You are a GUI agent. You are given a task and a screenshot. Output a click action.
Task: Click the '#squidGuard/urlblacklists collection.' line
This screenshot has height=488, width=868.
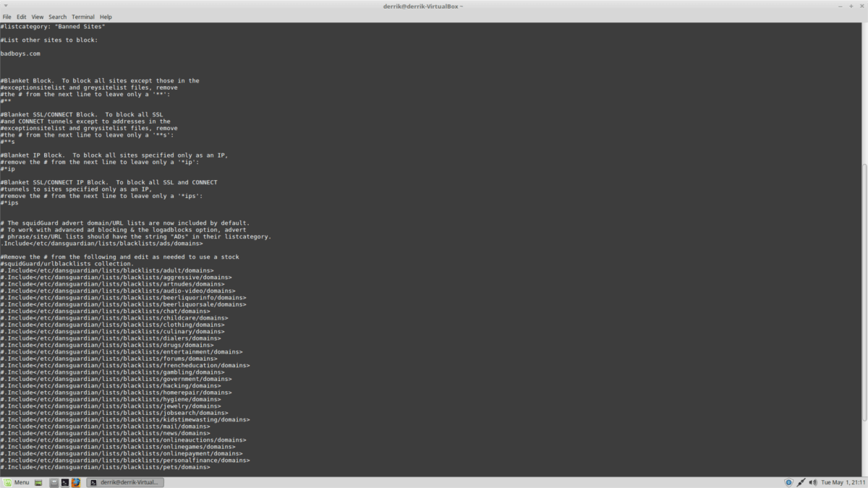click(67, 264)
